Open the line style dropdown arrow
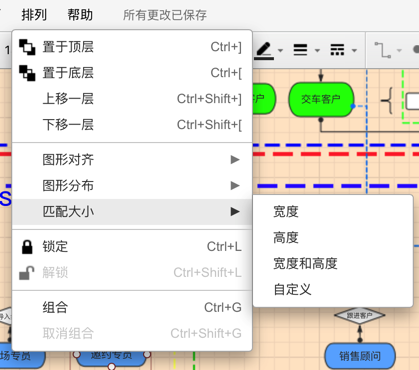 coord(354,51)
